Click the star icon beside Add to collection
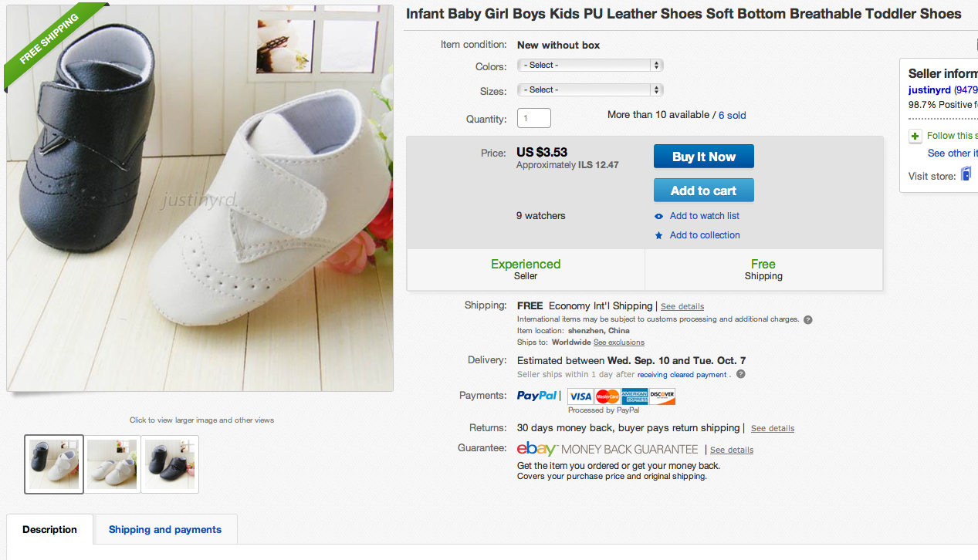The width and height of the screenshot is (978, 560). [x=658, y=235]
